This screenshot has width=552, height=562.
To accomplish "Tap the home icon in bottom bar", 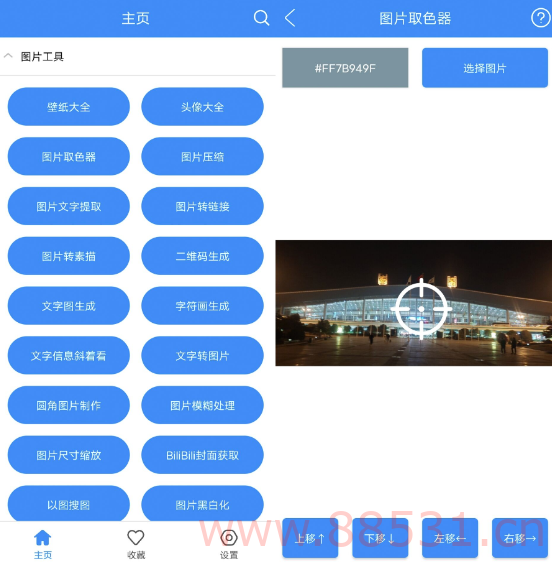I will click(43, 537).
